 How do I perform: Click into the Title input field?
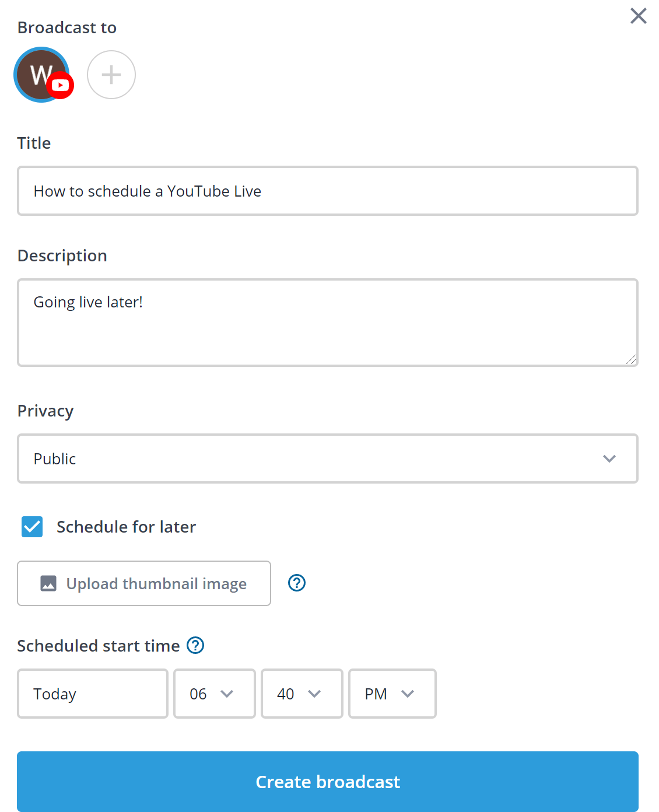(x=328, y=191)
